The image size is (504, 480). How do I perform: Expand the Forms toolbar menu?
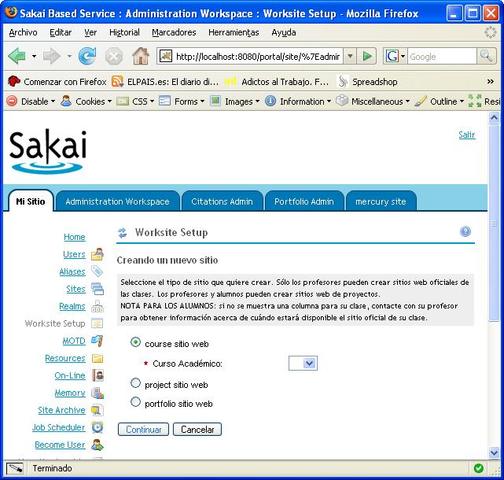click(x=182, y=101)
